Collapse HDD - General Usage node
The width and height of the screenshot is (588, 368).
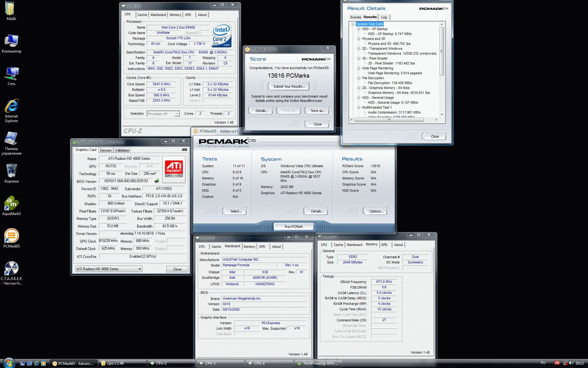(x=359, y=97)
